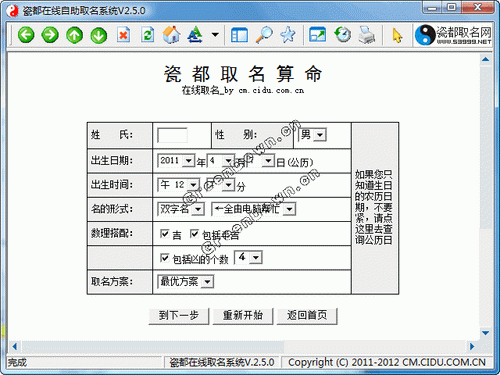Open the birth year 2011 dropdown

176,161
